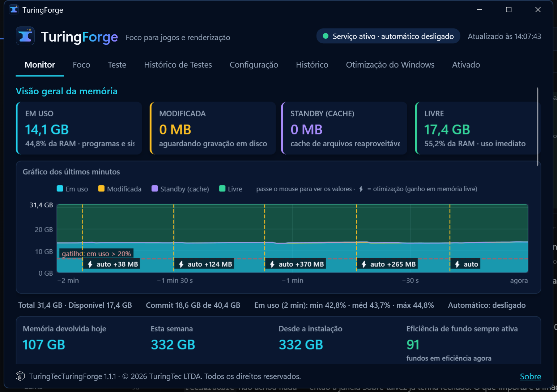Click the MODIFICADA 0 MB card
557x392 pixels.
(213, 128)
